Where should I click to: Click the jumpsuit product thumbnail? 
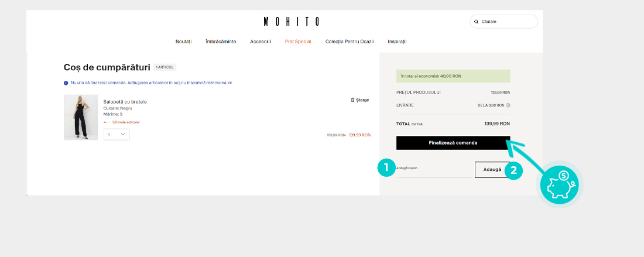click(x=81, y=118)
